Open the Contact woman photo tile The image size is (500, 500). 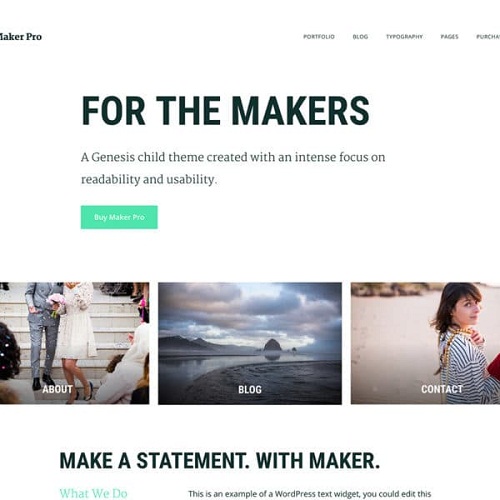425,343
